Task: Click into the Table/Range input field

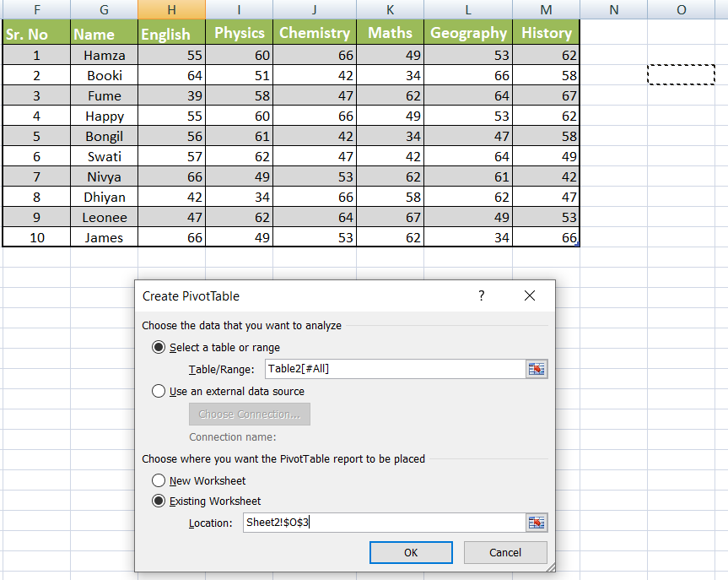Action: 393,369
